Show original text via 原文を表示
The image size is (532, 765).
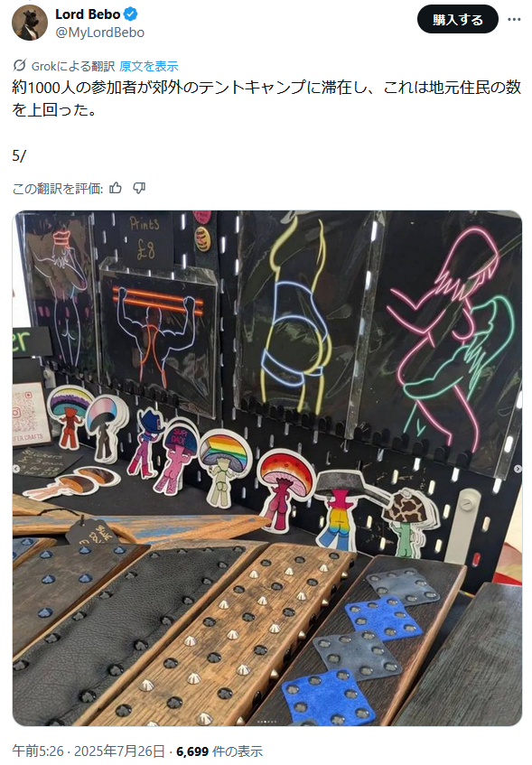click(149, 66)
